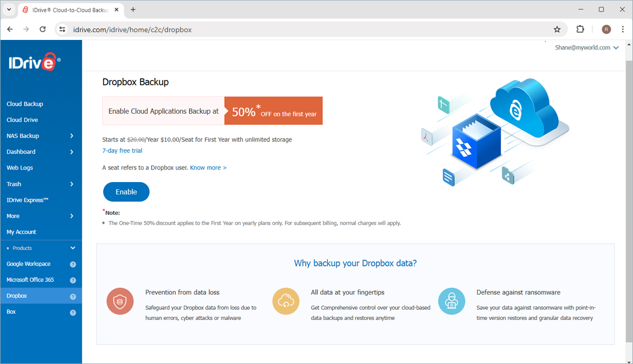The image size is (633, 364).
Task: Open help icon next to Box
Action: coord(73,313)
